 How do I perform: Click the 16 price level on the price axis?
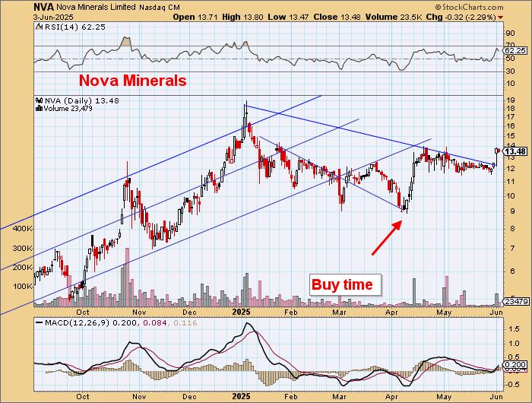(510, 126)
